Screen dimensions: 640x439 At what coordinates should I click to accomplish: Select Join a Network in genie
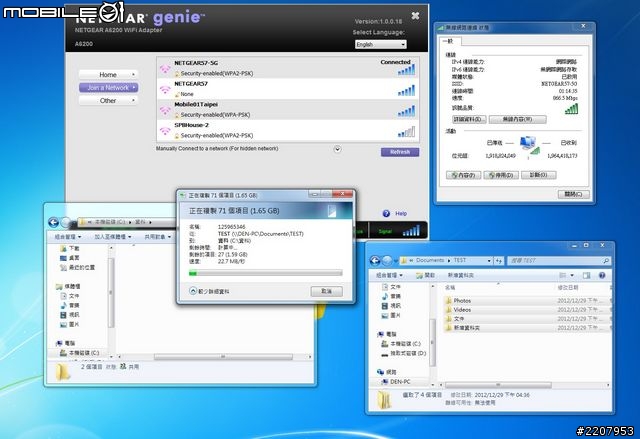(108, 88)
